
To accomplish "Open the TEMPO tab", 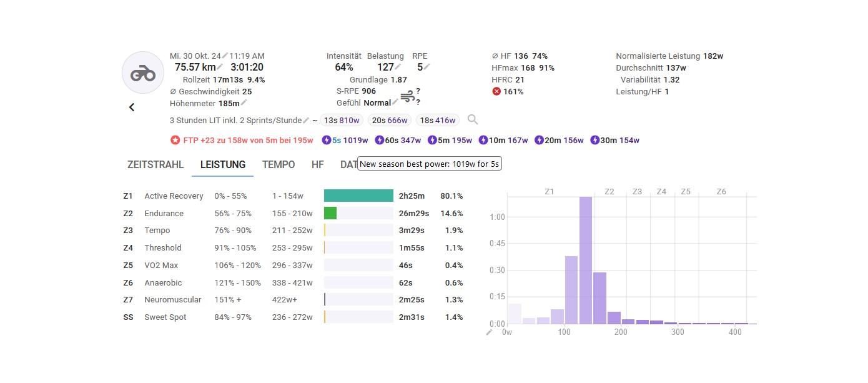I will pos(279,165).
